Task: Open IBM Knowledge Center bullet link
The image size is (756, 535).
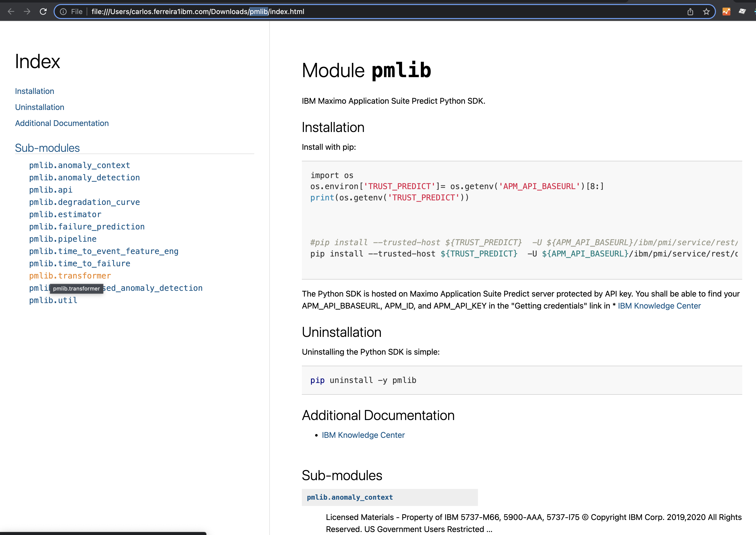Action: pos(363,435)
